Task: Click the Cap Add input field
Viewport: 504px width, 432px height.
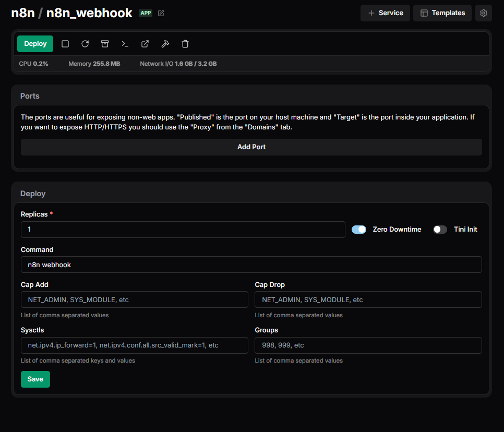Action: [134, 299]
